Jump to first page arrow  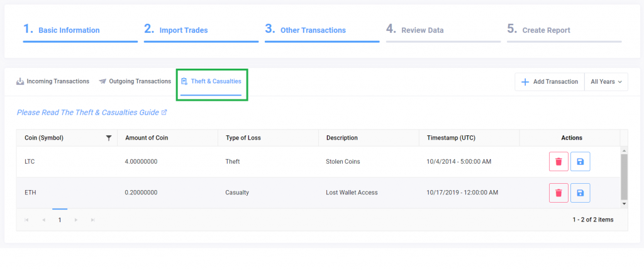(26, 220)
